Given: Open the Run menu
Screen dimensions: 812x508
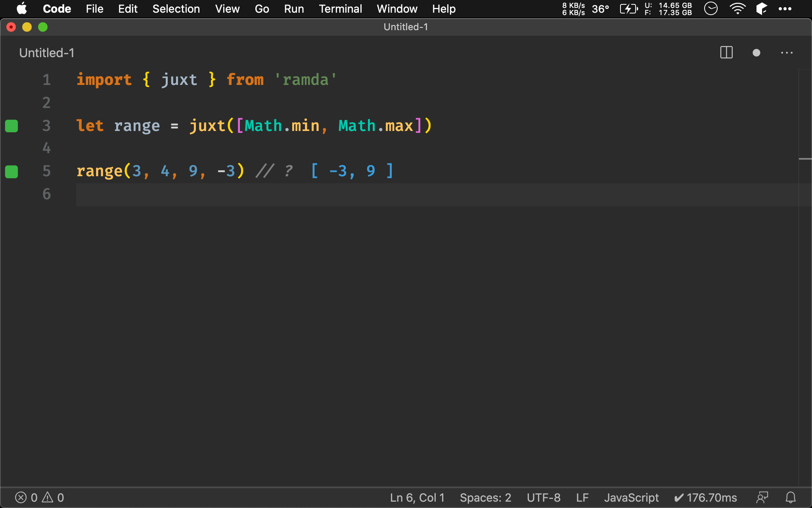Looking at the screenshot, I should coord(294,9).
